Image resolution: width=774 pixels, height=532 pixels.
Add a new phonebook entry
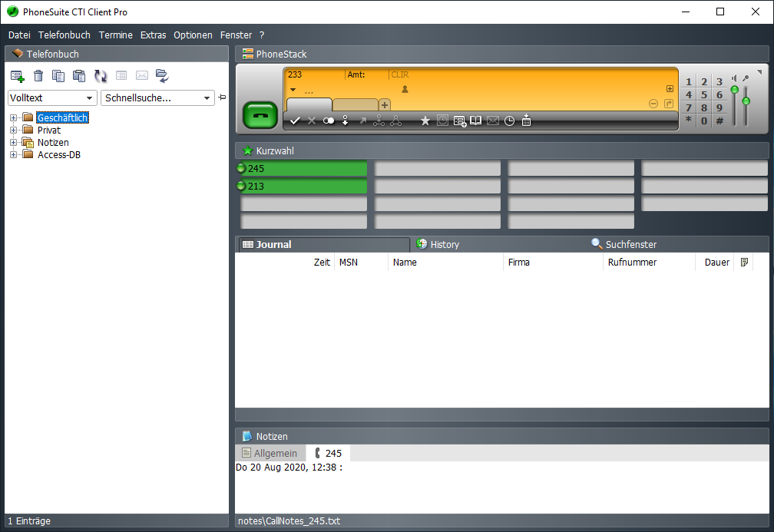tap(17, 75)
